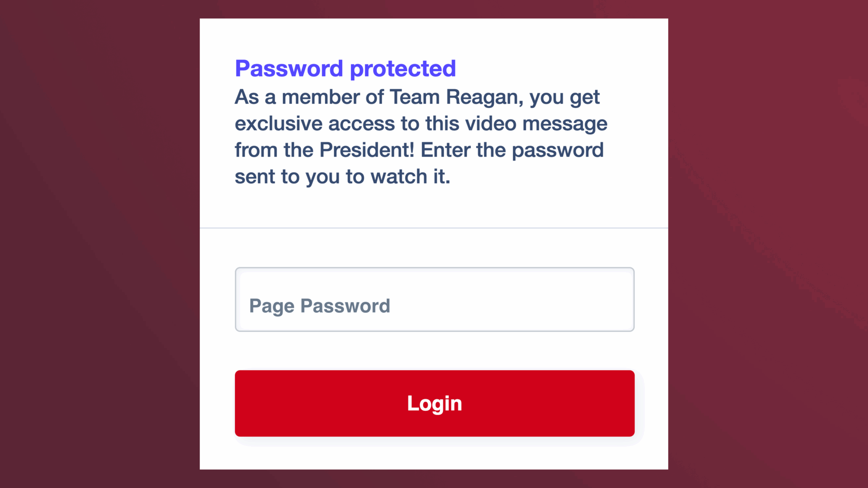868x488 pixels.
Task: Click the horizontal divider line under the message
Action: point(434,228)
